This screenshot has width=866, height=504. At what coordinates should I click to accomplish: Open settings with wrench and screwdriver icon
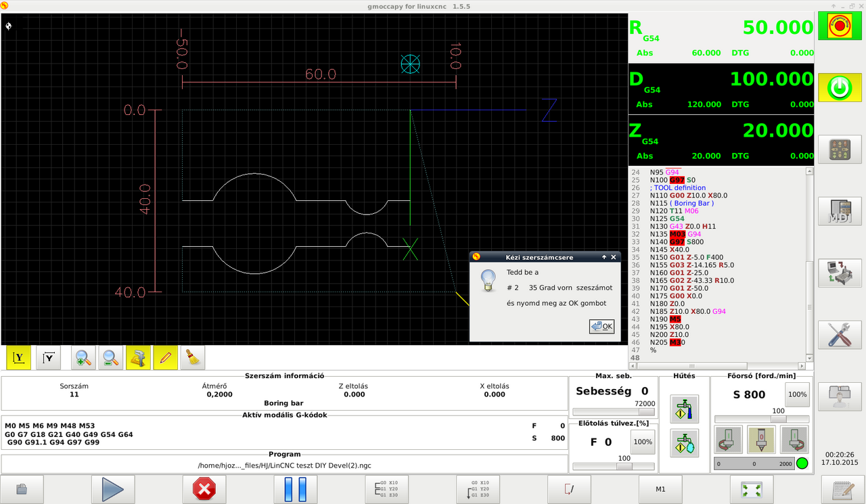[x=840, y=335]
